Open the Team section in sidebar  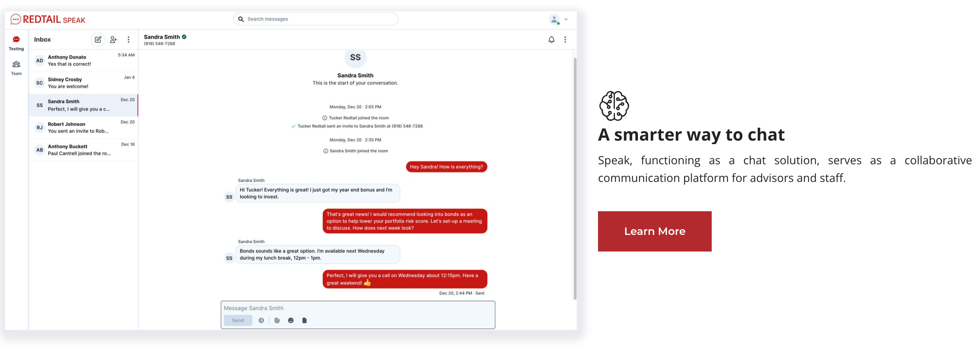click(x=16, y=68)
